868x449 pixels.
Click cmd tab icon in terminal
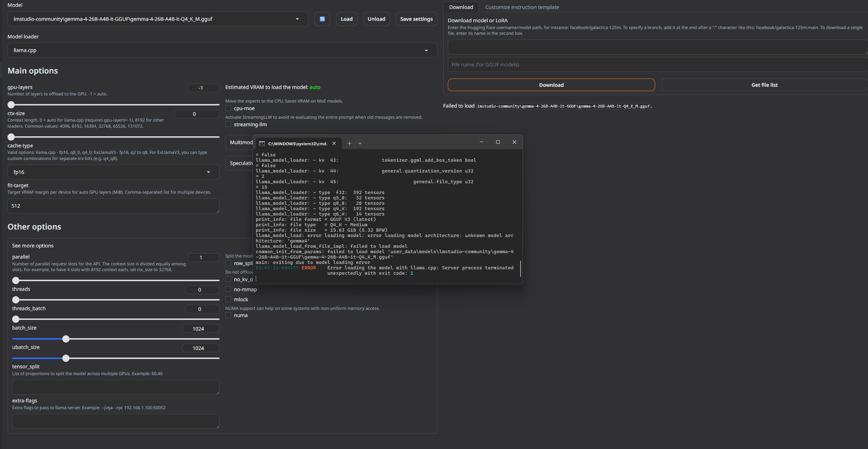tap(262, 143)
